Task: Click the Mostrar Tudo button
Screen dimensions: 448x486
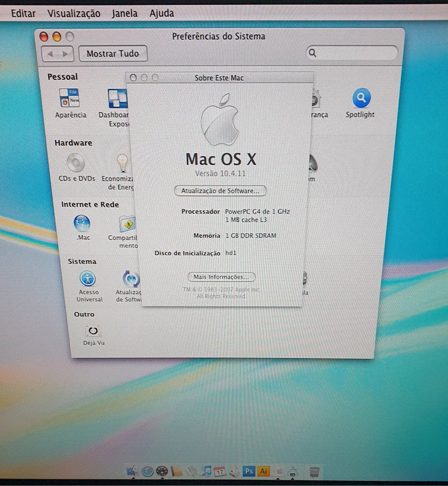Action: click(113, 53)
